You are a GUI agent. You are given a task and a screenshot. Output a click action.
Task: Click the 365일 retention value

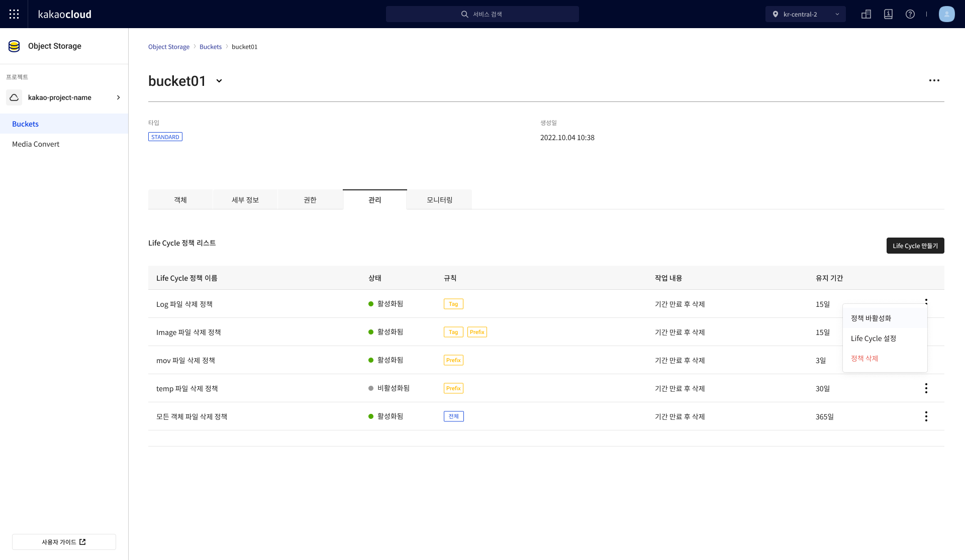825,416
